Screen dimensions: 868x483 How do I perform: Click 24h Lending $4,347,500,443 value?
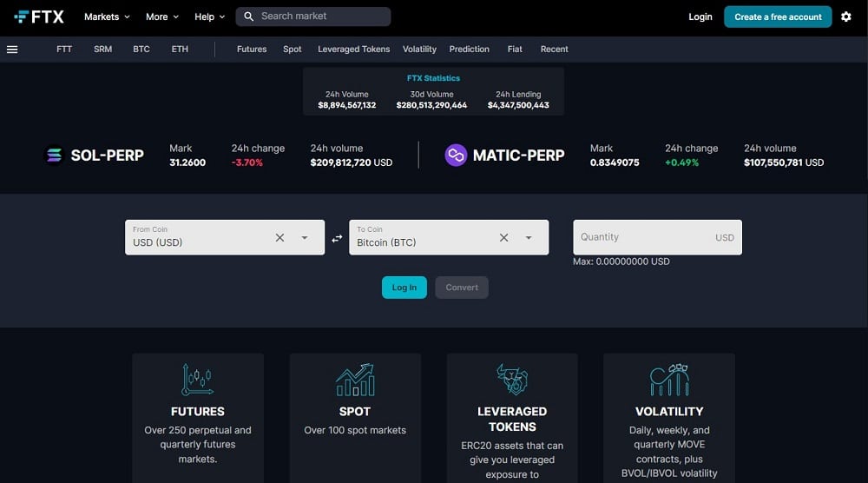(x=518, y=105)
